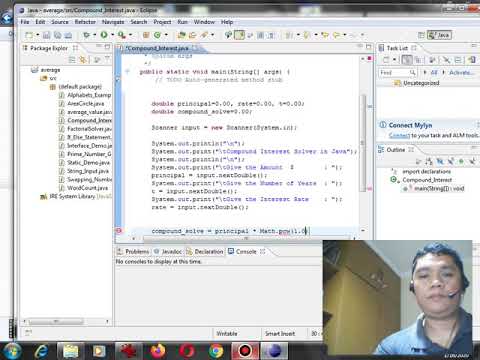Click the Open Type toolbar icon
Image resolution: width=480 pixels, height=360 pixels.
(181, 35)
